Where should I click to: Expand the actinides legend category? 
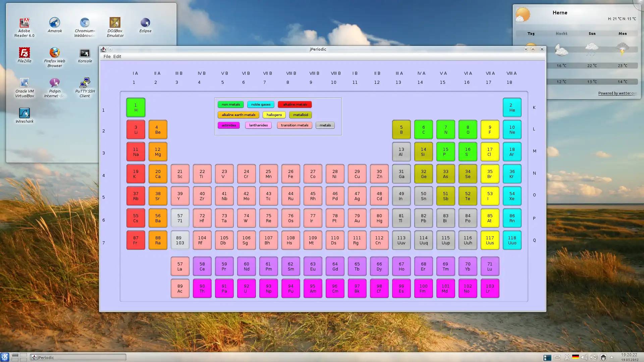pos(229,125)
